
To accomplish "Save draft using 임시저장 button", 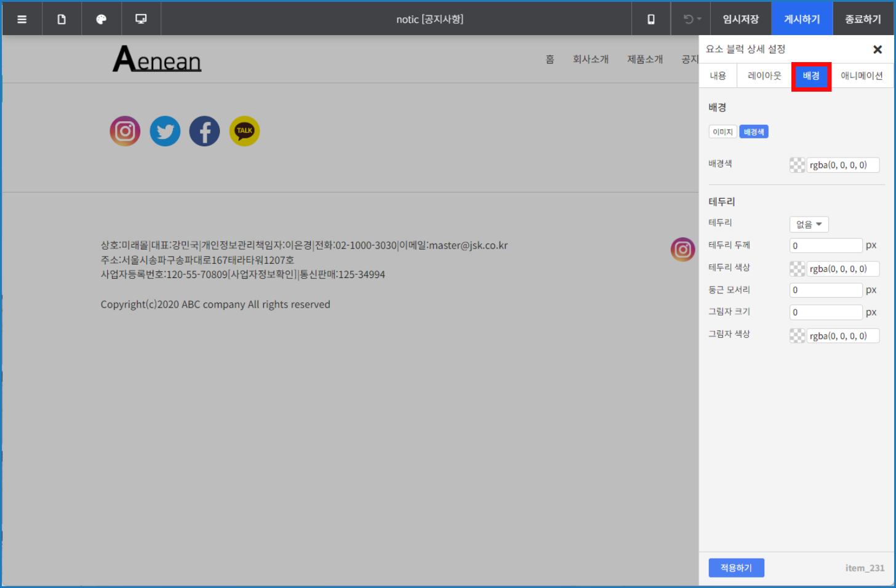I will [x=740, y=18].
